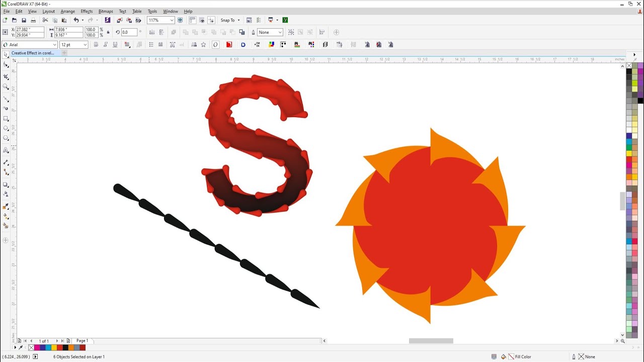Toggle the lock ratio padlock
644x362 pixels.
108,32
